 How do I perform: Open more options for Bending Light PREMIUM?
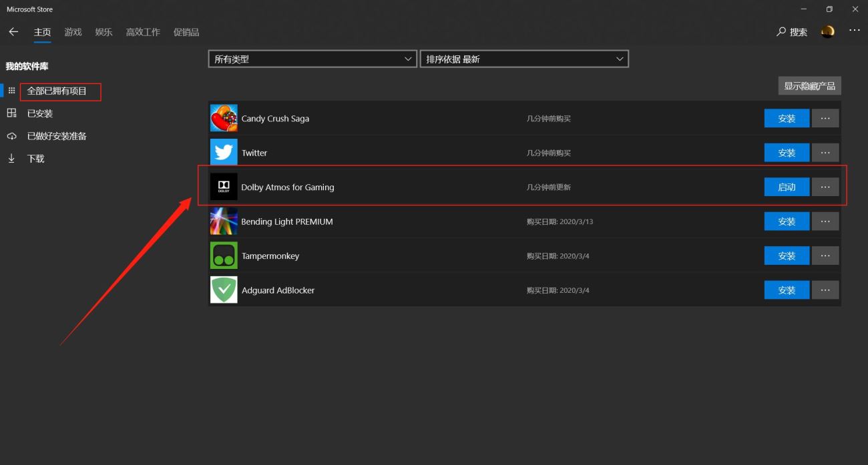(825, 221)
